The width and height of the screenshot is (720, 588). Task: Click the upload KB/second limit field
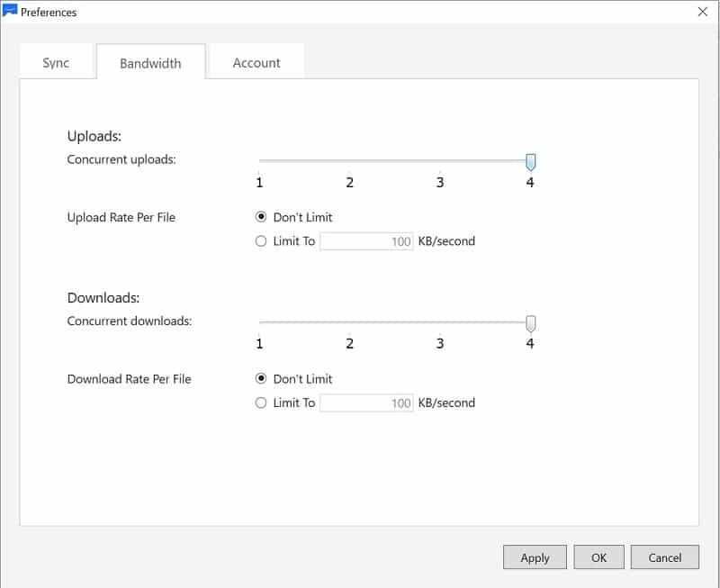[x=366, y=241]
